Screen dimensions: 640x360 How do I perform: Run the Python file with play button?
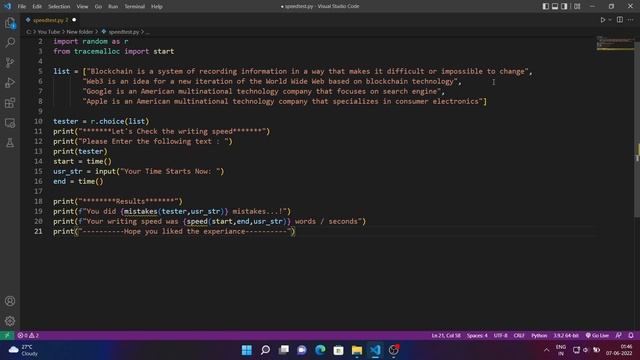point(602,20)
